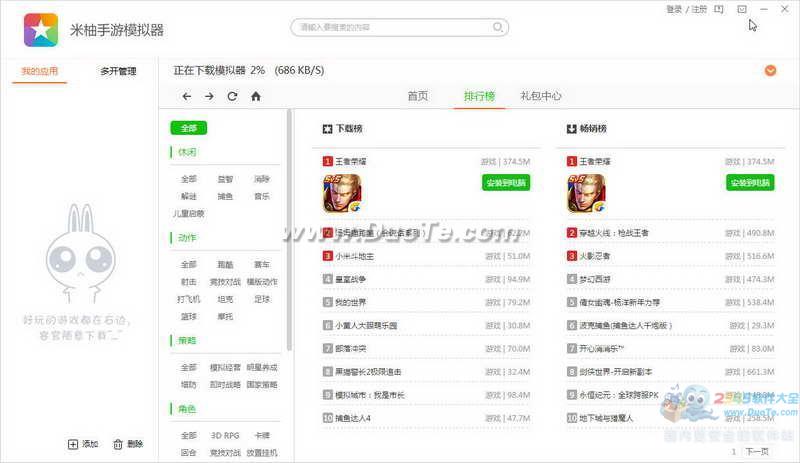Go forward with the right arrow
This screenshot has width=800, height=463.
[209, 96]
